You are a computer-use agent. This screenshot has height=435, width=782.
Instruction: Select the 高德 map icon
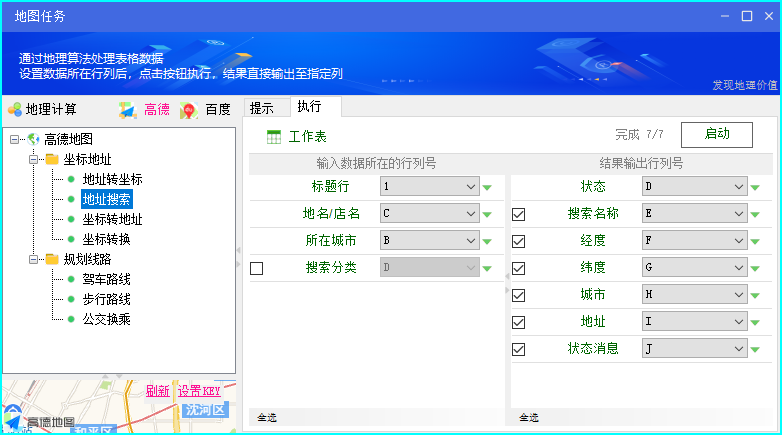(128, 109)
